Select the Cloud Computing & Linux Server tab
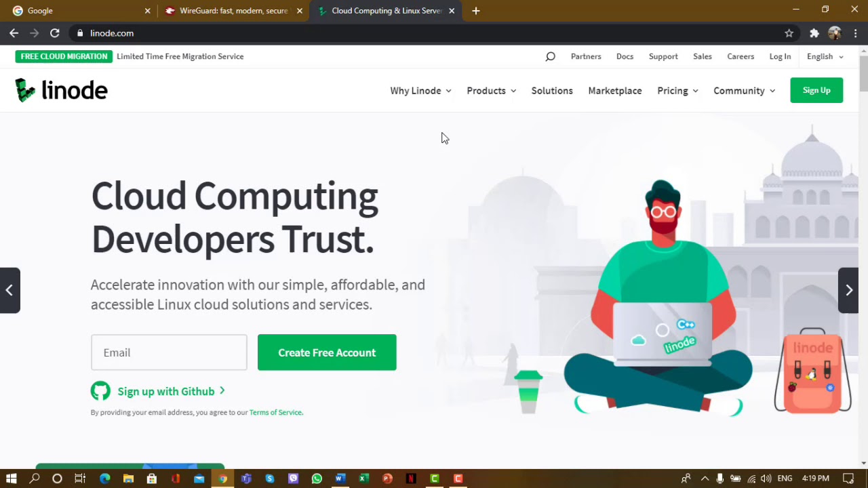 point(386,11)
